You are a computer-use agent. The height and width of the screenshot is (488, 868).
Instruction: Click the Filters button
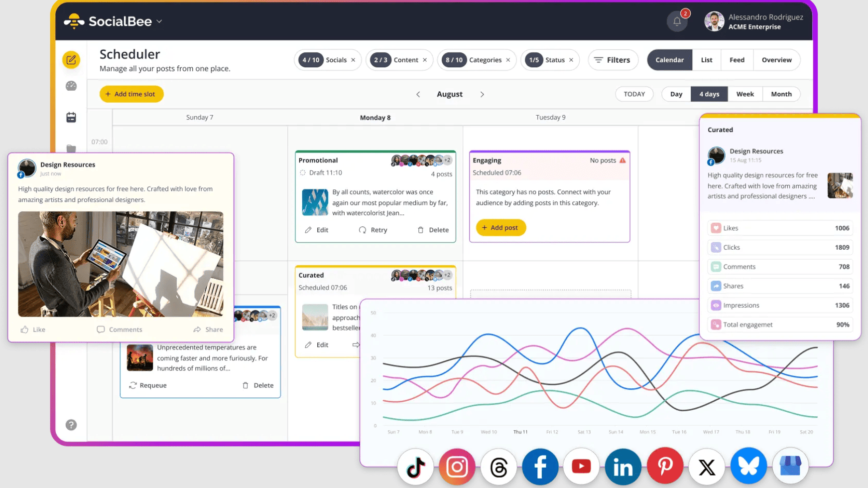(613, 60)
